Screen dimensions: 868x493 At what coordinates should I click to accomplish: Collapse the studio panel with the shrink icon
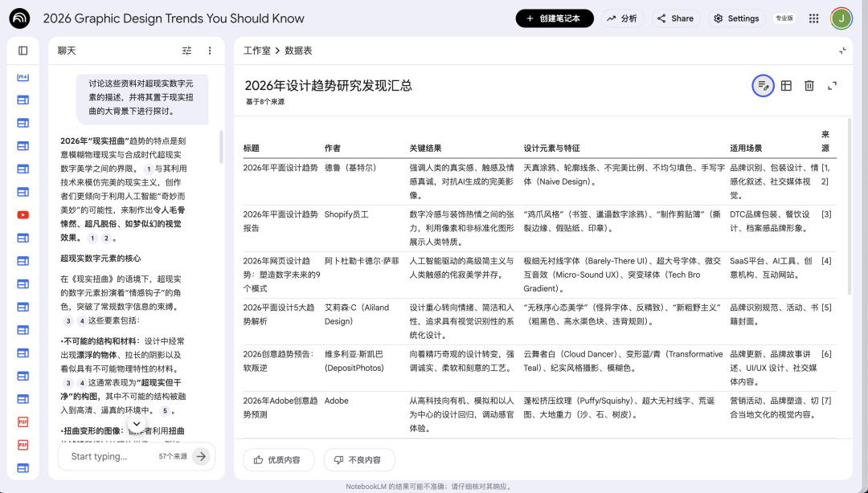(x=842, y=51)
